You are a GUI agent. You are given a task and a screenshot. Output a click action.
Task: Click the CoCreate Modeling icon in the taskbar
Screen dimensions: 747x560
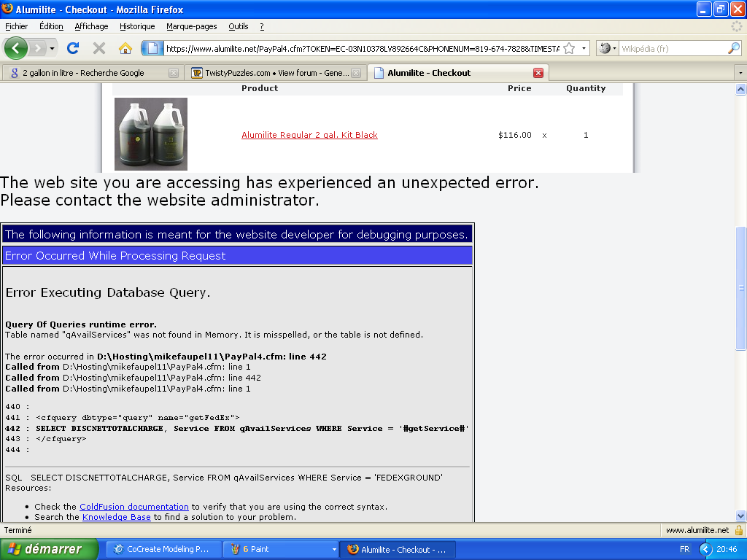click(x=119, y=550)
